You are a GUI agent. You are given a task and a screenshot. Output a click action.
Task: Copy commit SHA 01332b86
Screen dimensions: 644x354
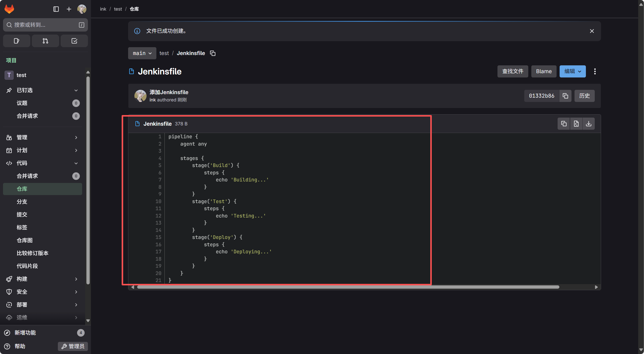(565, 96)
